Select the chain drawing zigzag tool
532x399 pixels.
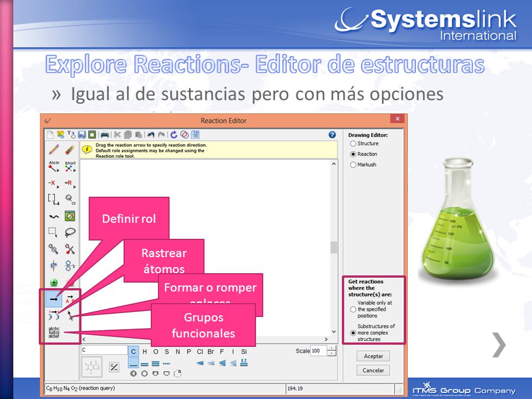point(54,216)
